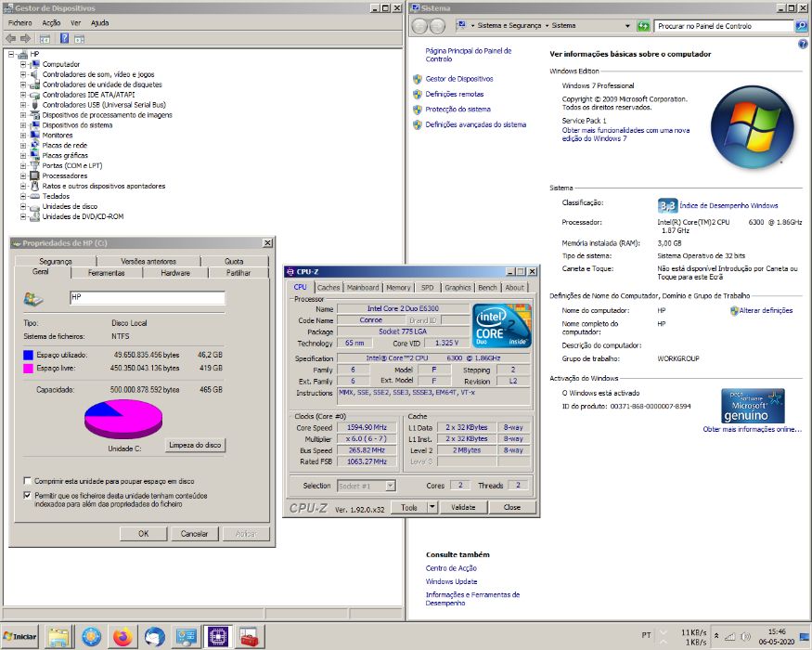Open the Tools dropdown arrow in CPU-Z
Image resolution: width=812 pixels, height=650 pixels.
(432, 507)
